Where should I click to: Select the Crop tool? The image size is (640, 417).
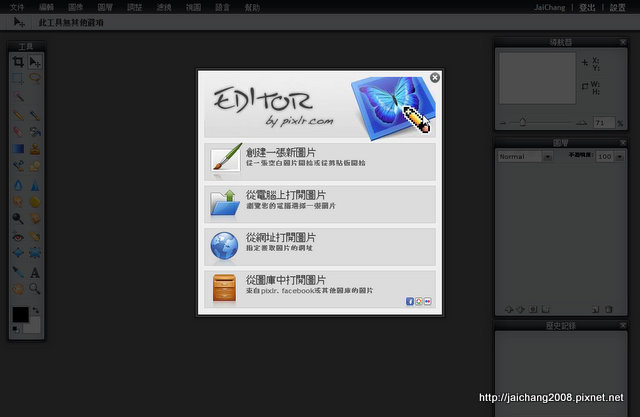pyautogui.click(x=18, y=62)
